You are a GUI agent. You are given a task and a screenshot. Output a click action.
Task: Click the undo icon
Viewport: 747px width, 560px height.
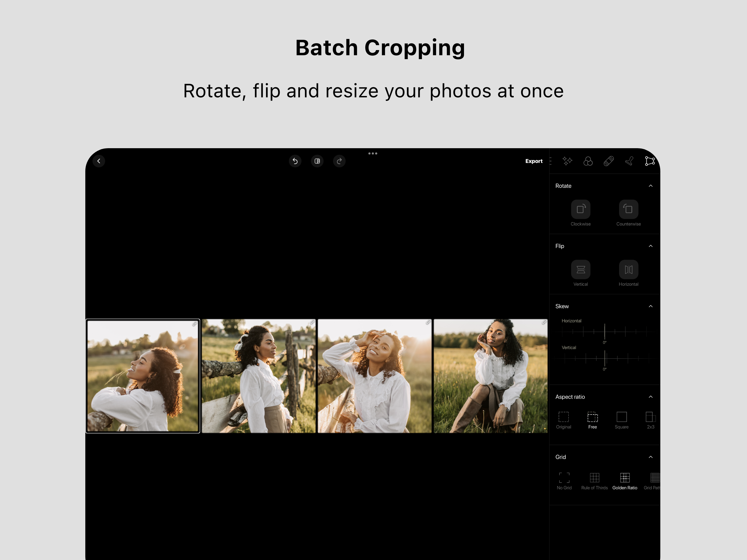295,161
